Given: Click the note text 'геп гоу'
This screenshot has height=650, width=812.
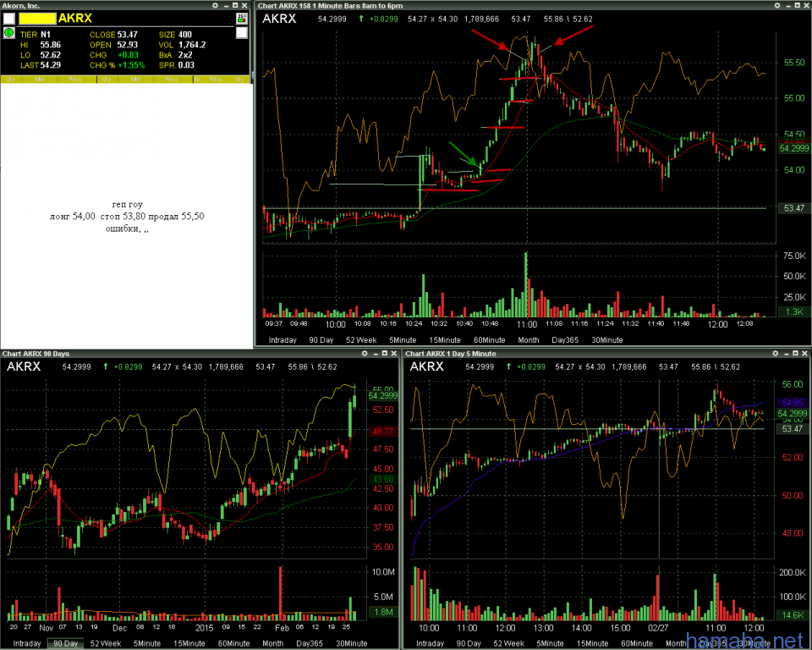Looking at the screenshot, I should [127, 204].
